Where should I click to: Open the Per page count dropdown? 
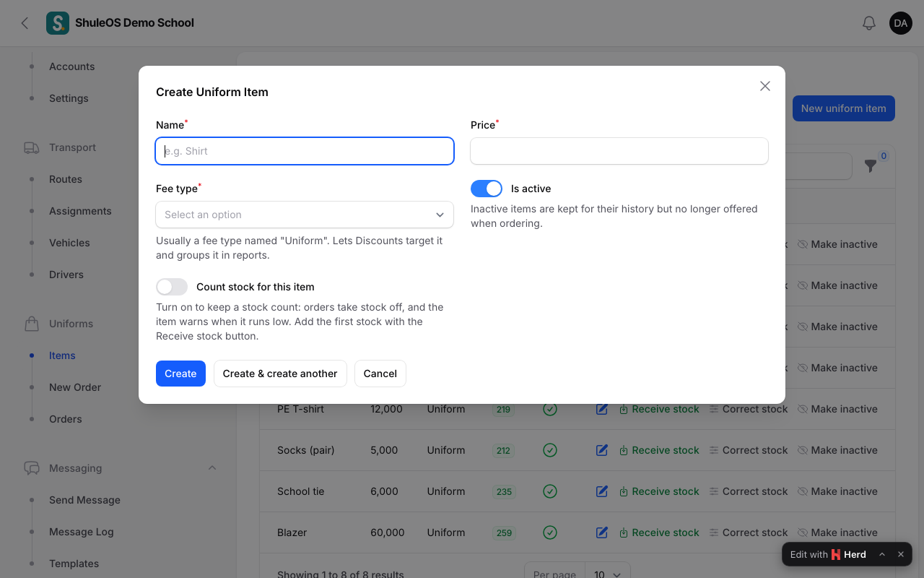coord(607,574)
